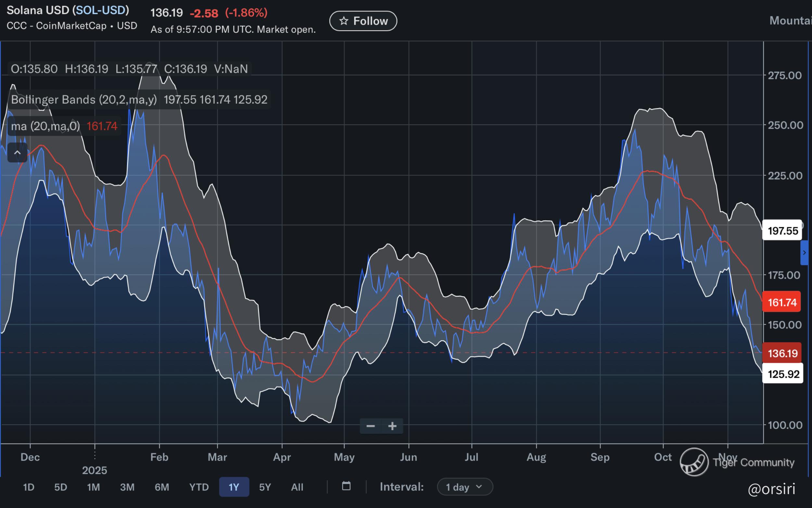Image resolution: width=812 pixels, height=508 pixels.
Task: Select the 1D time range
Action: pyautogui.click(x=29, y=487)
